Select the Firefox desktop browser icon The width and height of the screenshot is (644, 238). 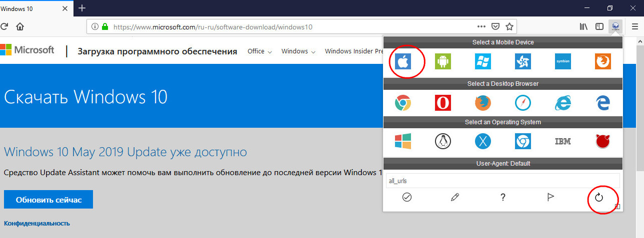[483, 103]
